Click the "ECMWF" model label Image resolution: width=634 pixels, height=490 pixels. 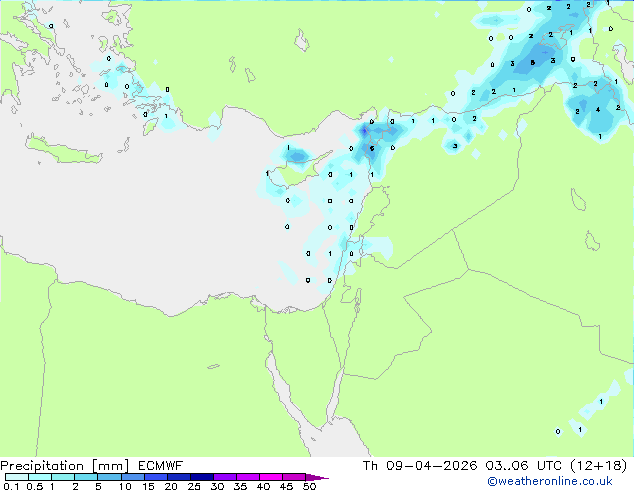click(161, 466)
